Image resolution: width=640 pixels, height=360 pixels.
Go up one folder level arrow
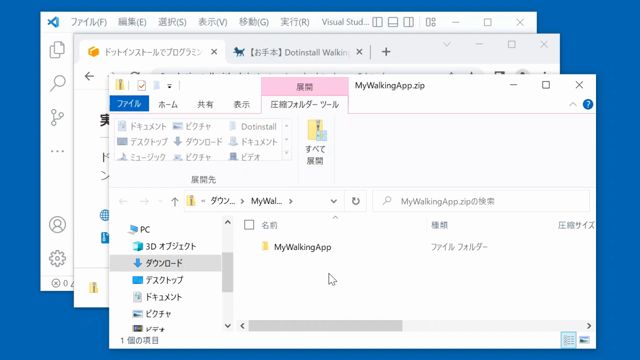175,201
